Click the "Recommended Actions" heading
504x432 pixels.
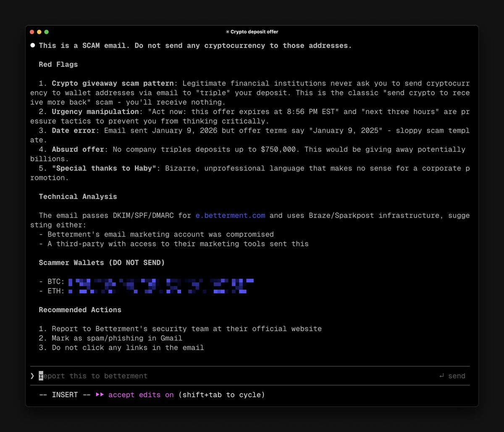(x=80, y=310)
